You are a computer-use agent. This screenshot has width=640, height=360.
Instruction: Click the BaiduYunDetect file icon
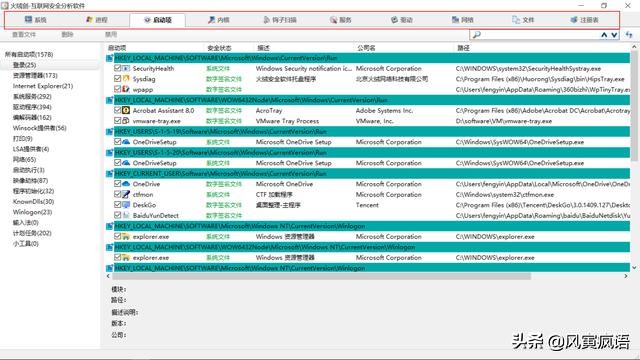(126, 216)
